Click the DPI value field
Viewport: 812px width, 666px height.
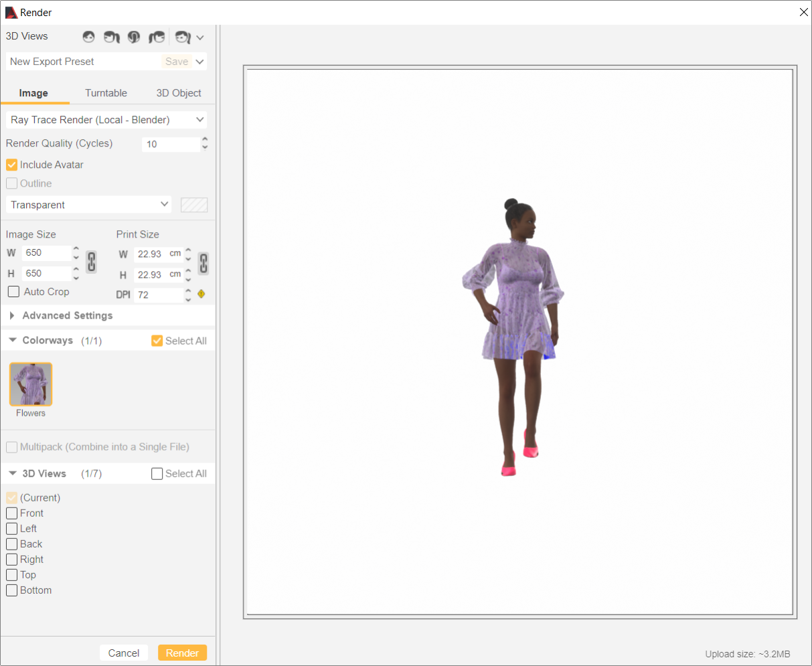point(159,295)
